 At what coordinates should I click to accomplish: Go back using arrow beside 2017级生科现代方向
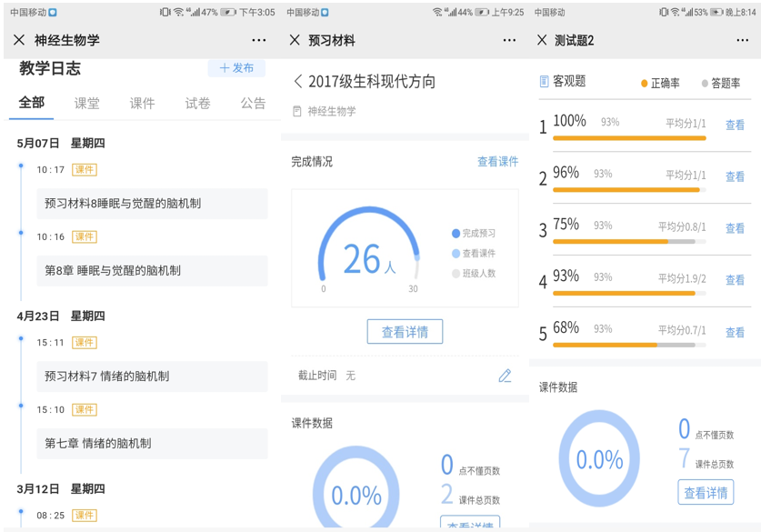coord(298,82)
